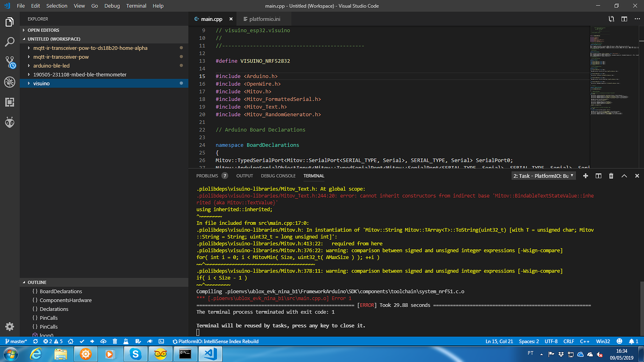Show errors and warnings count in status bar
644x362 pixels.
53,341
